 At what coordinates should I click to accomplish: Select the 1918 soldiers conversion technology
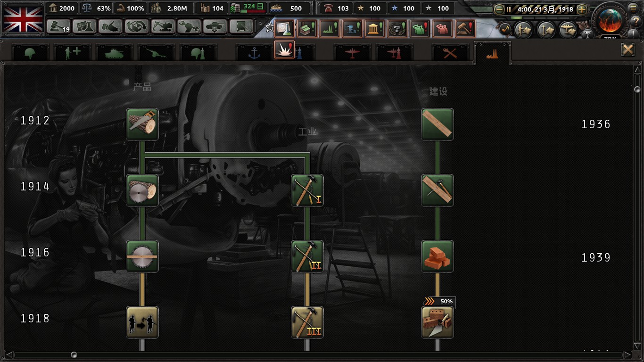pyautogui.click(x=142, y=322)
